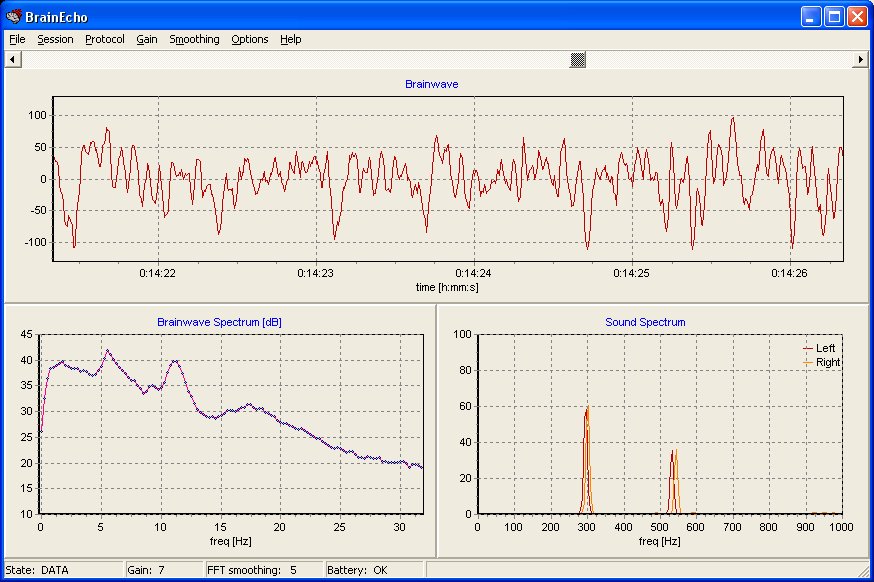Click the horizontal scrollbar thumb

[578, 60]
